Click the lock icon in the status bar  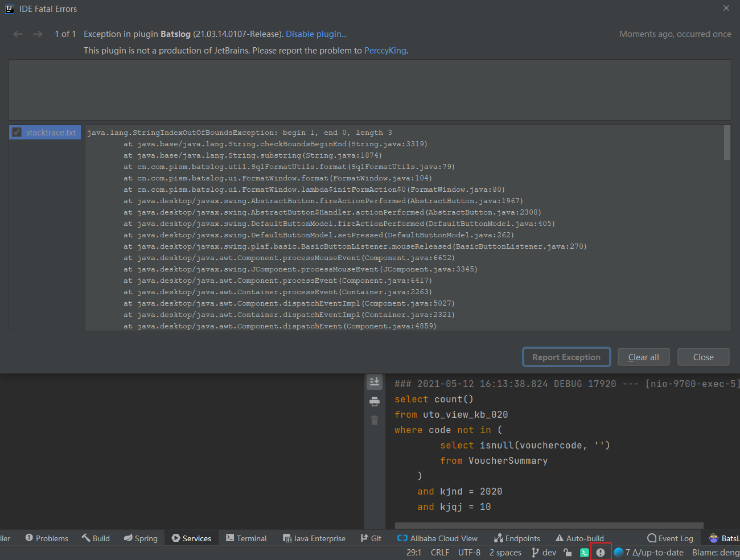(567, 552)
